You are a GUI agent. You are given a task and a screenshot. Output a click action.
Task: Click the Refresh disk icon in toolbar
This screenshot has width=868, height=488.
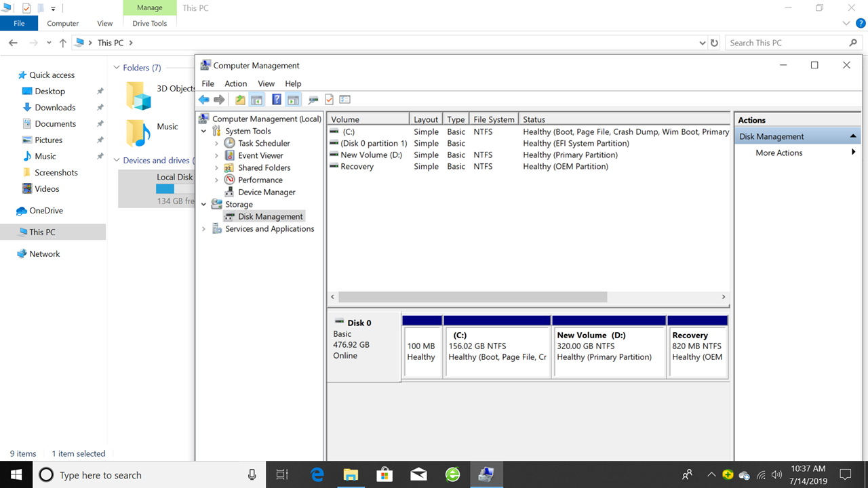coord(313,100)
